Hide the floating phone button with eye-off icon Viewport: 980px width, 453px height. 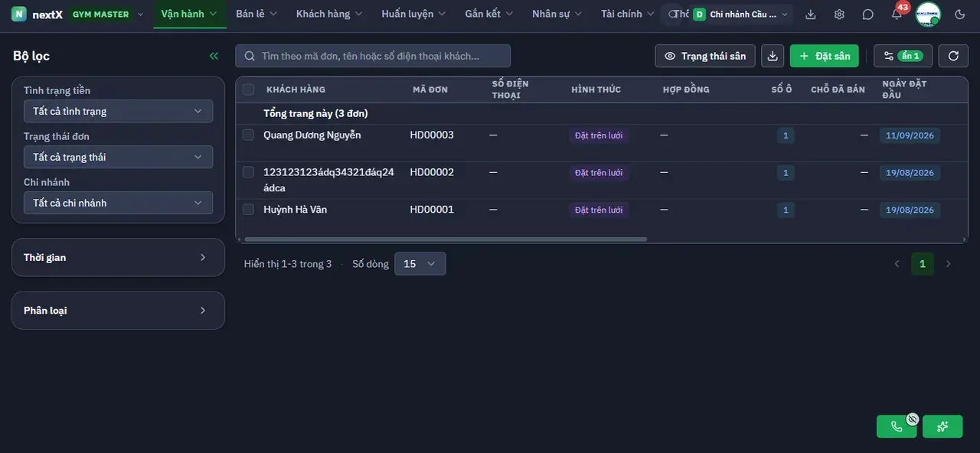pyautogui.click(x=912, y=419)
